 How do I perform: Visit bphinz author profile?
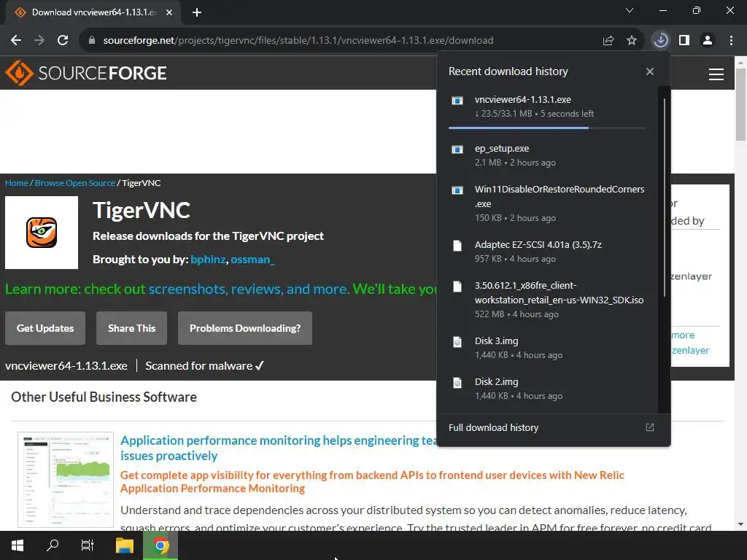[208, 260]
